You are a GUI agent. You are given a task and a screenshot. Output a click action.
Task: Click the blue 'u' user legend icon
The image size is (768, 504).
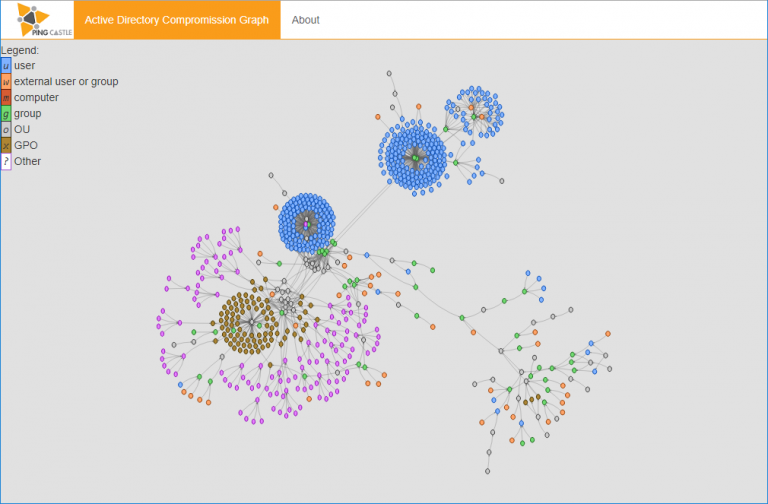tap(6, 66)
